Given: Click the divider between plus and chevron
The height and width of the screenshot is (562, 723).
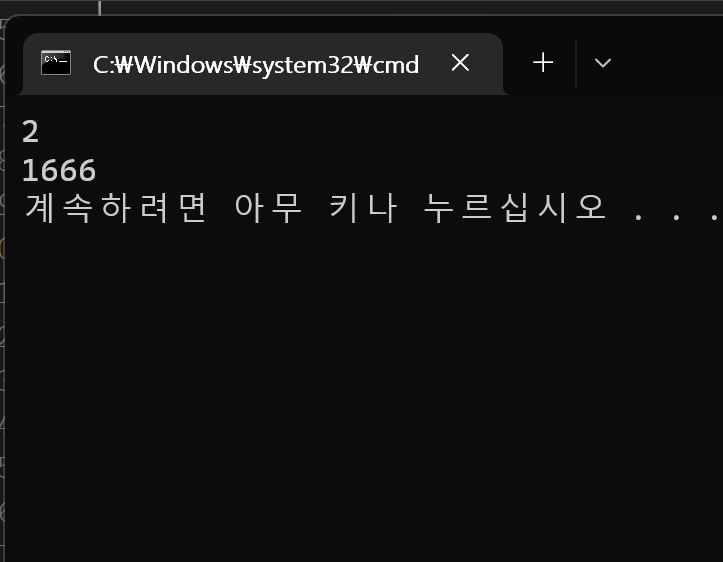Looking at the screenshot, I should [576, 63].
